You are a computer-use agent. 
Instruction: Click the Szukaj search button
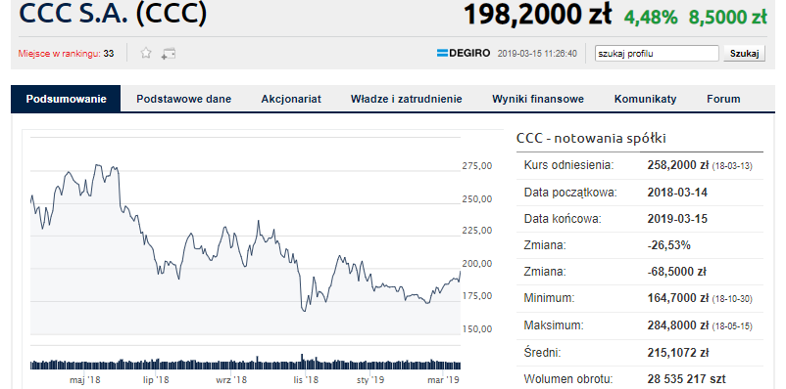coord(744,53)
